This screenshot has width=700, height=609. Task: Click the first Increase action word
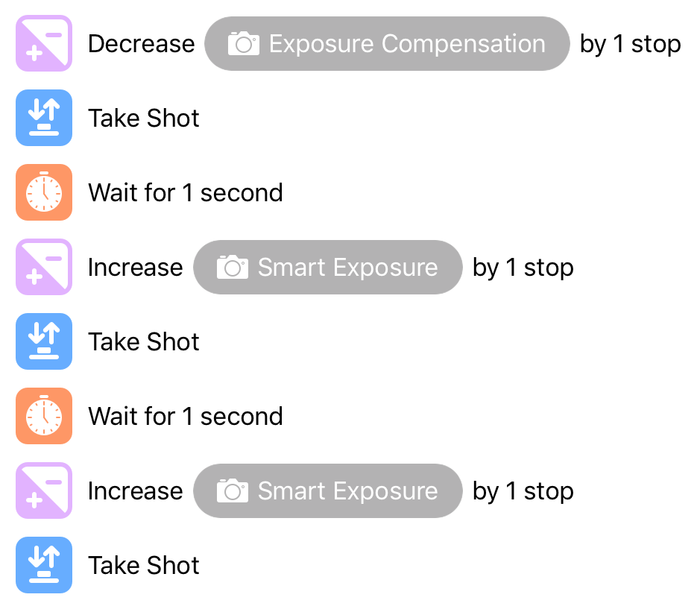point(135,268)
